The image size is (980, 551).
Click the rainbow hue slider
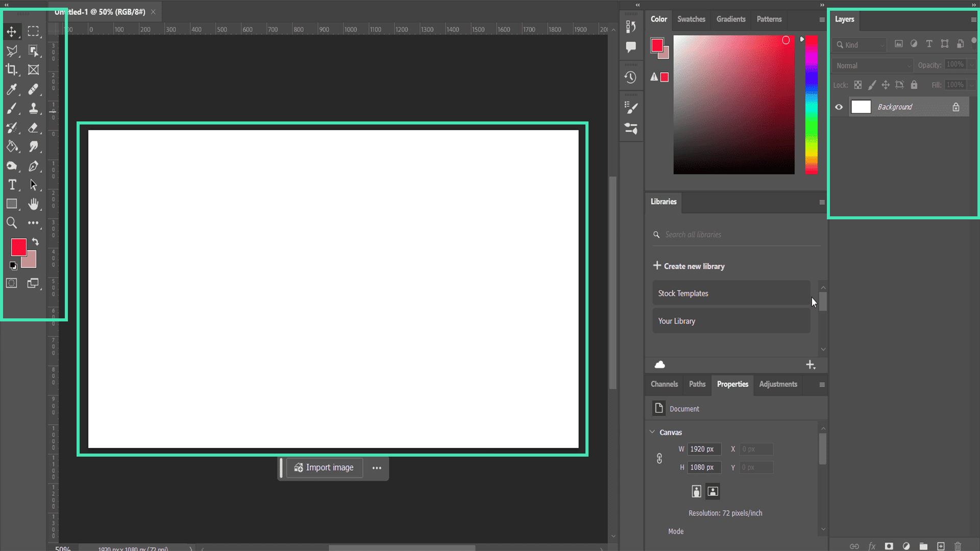(x=811, y=105)
